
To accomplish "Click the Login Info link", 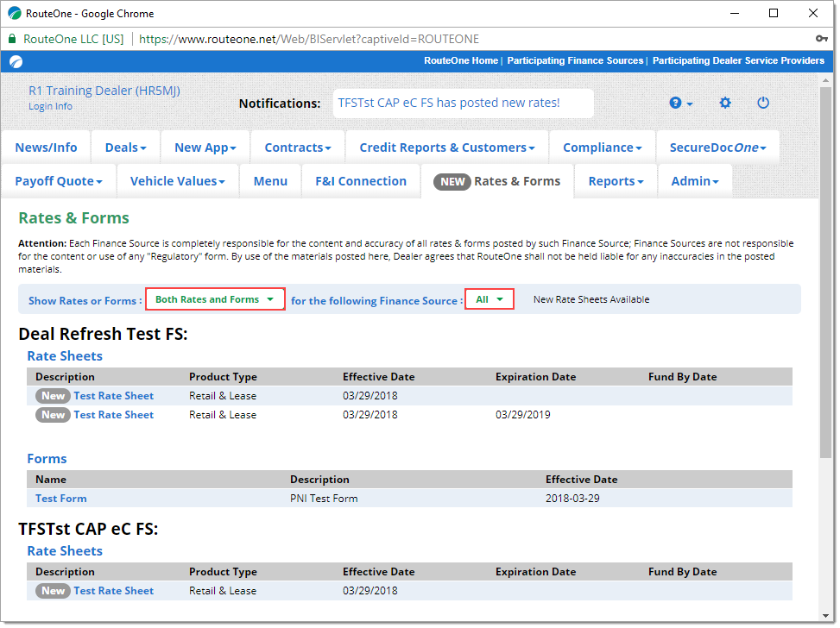I will click(50, 106).
